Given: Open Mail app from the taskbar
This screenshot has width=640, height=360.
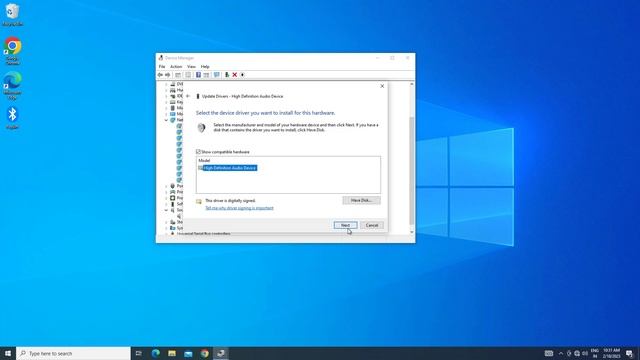Looking at the screenshot, I should pyautogui.click(x=188, y=353).
